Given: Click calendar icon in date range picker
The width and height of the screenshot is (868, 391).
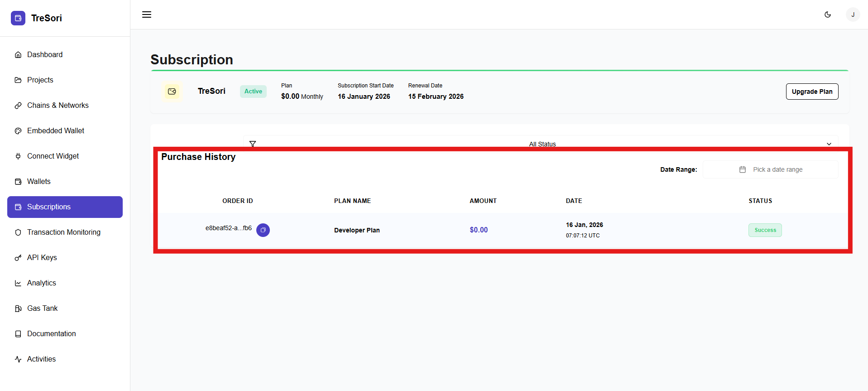Looking at the screenshot, I should (x=743, y=169).
